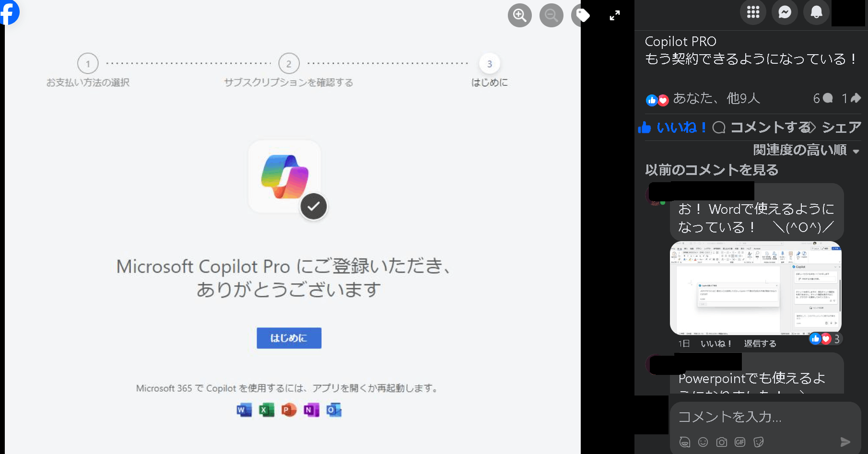
Task: Click the コメントを入力 input field
Action: (765, 417)
